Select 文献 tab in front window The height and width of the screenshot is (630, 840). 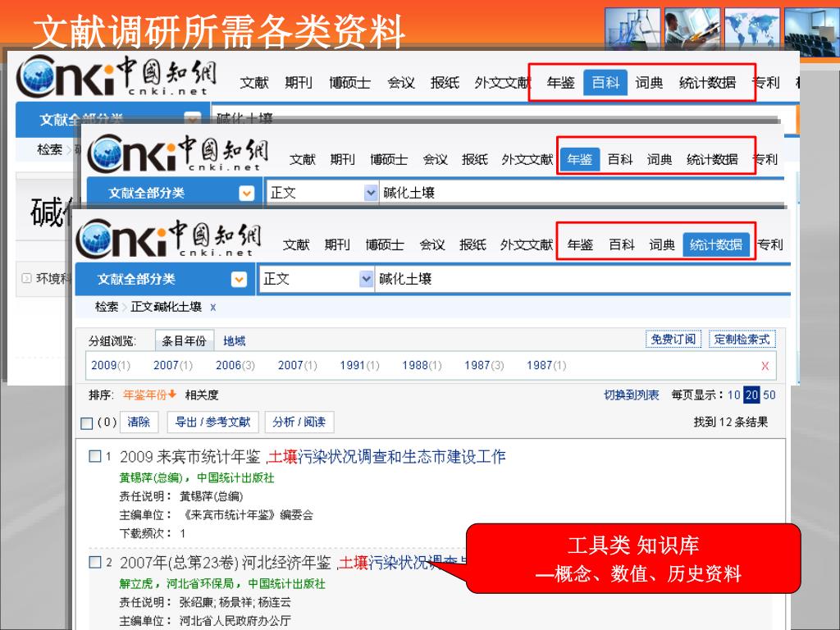click(x=296, y=244)
